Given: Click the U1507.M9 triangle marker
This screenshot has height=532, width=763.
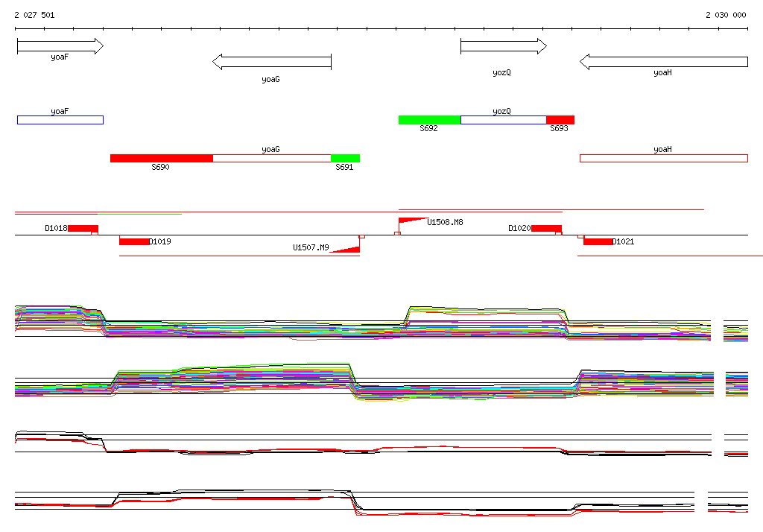Looking at the screenshot, I should click(x=346, y=249).
